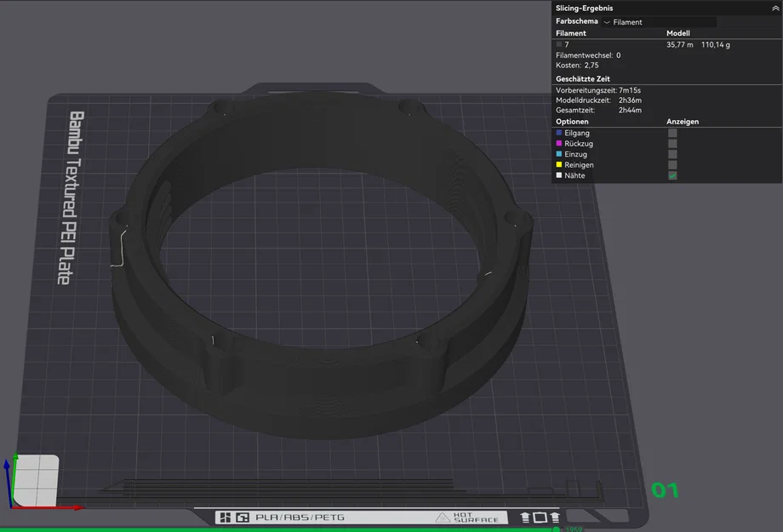Click the Einzug option label

[x=576, y=154]
